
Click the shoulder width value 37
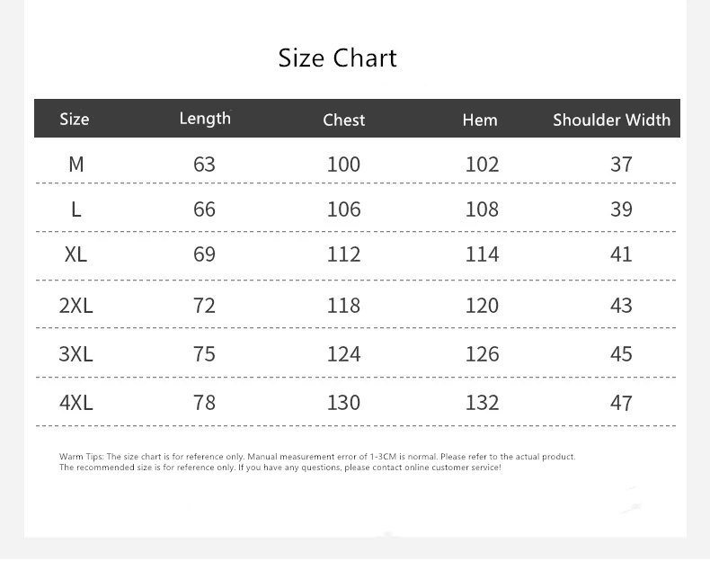pyautogui.click(x=621, y=165)
